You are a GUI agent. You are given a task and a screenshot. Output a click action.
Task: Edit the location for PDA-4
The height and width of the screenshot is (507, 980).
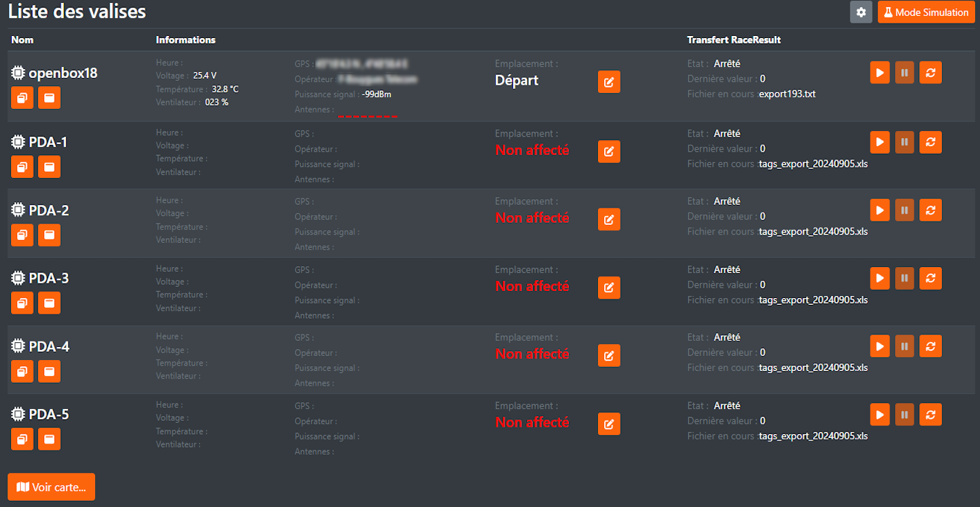[x=608, y=355]
